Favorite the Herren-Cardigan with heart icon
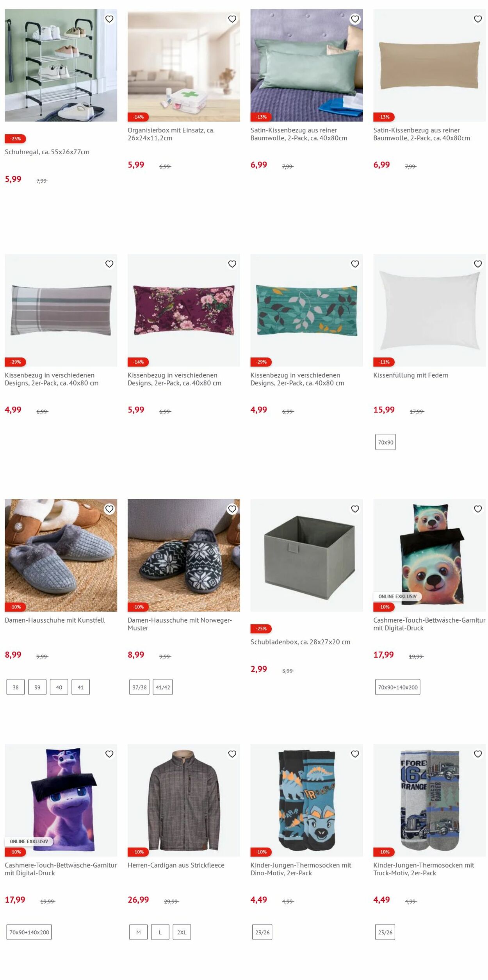Image resolution: width=488 pixels, height=980 pixels. pyautogui.click(x=232, y=754)
